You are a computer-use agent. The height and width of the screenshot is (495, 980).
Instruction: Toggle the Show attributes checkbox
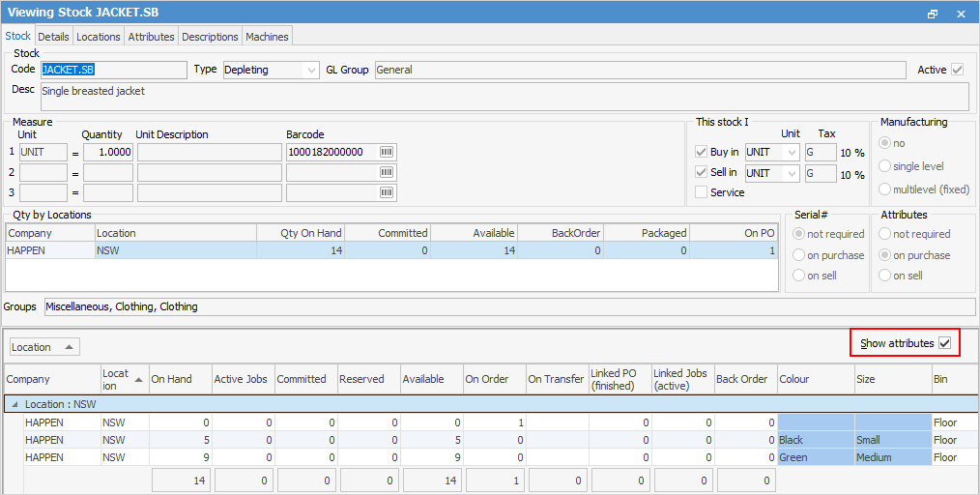point(944,343)
